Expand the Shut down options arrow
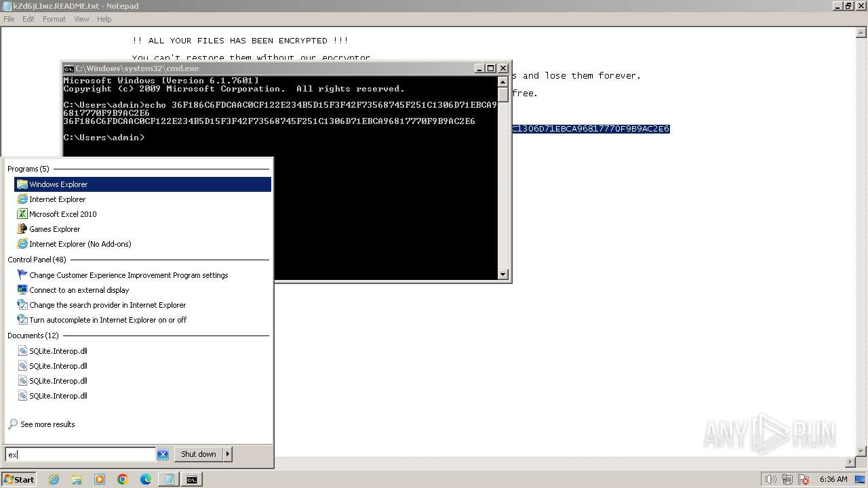This screenshot has width=868, height=488. [x=228, y=454]
